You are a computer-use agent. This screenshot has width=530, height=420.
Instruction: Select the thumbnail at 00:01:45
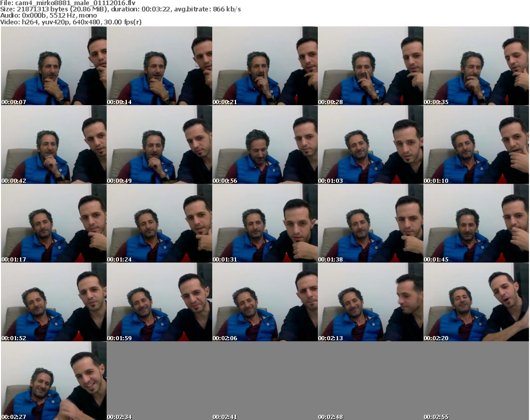coord(476,223)
